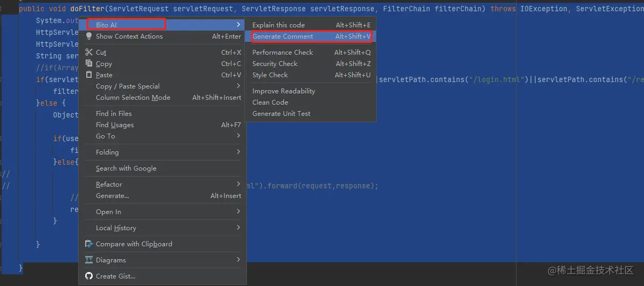
Task: Choose Explain this code
Action: point(311,25)
